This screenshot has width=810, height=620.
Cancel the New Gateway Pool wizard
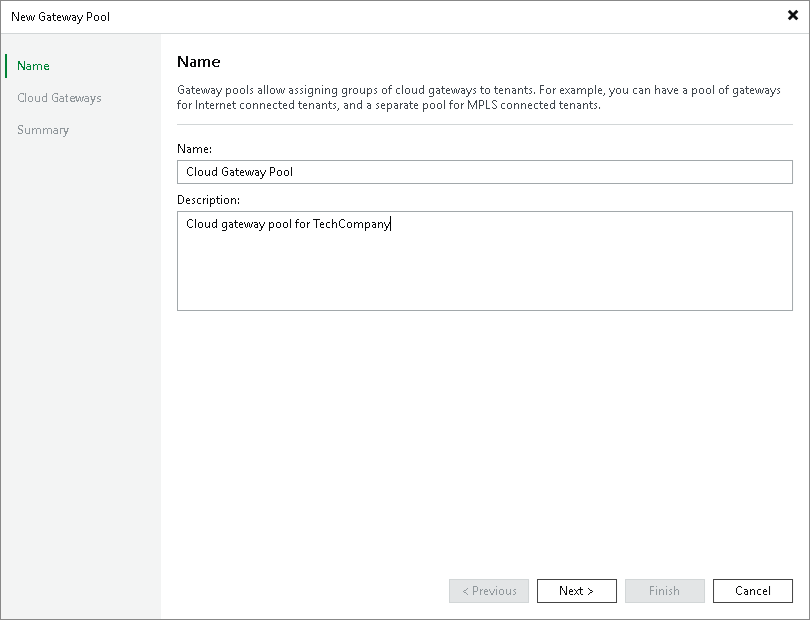click(752, 590)
